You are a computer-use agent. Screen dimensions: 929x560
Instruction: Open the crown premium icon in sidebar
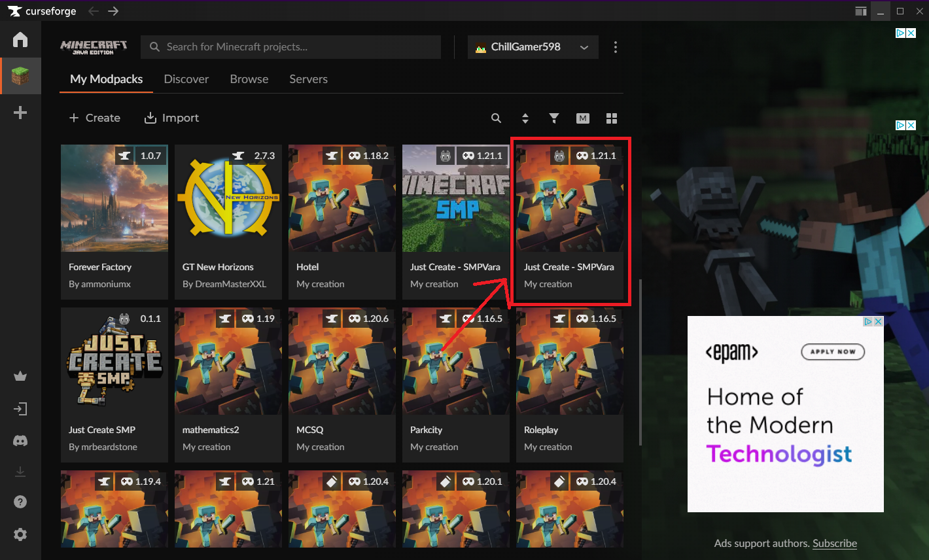coord(20,376)
